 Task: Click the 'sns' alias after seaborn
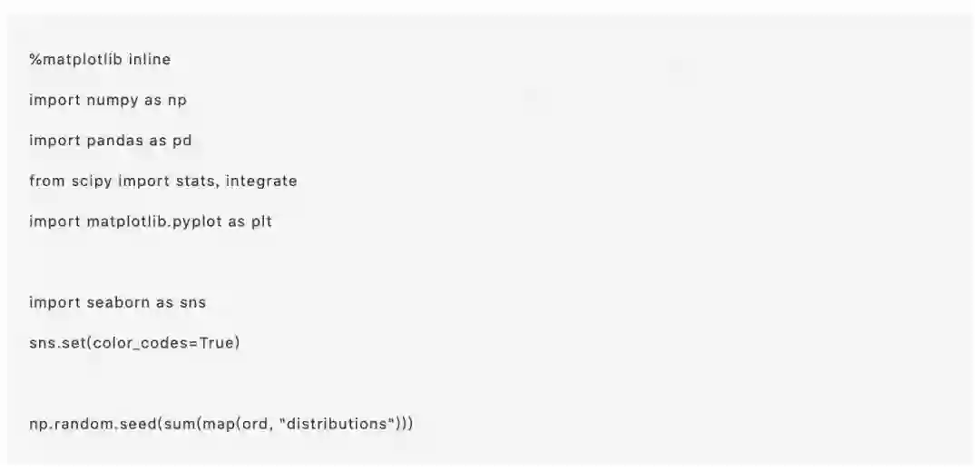(x=192, y=302)
